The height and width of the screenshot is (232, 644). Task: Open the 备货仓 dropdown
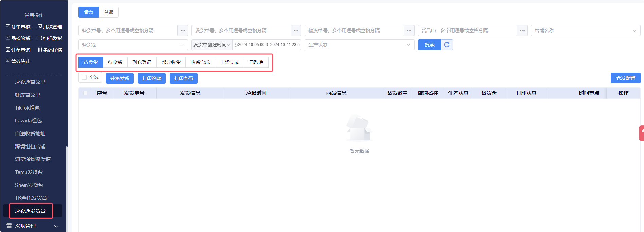click(133, 45)
